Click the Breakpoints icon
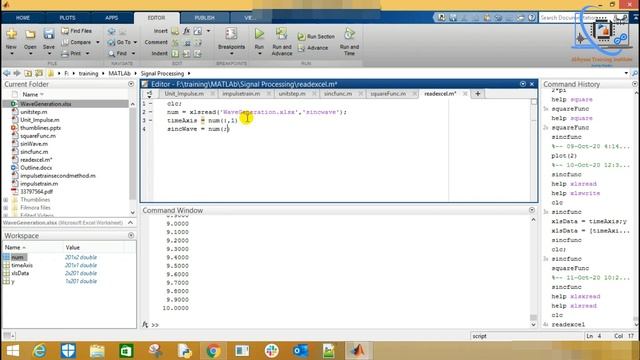The width and height of the screenshot is (640, 360). (x=231, y=34)
